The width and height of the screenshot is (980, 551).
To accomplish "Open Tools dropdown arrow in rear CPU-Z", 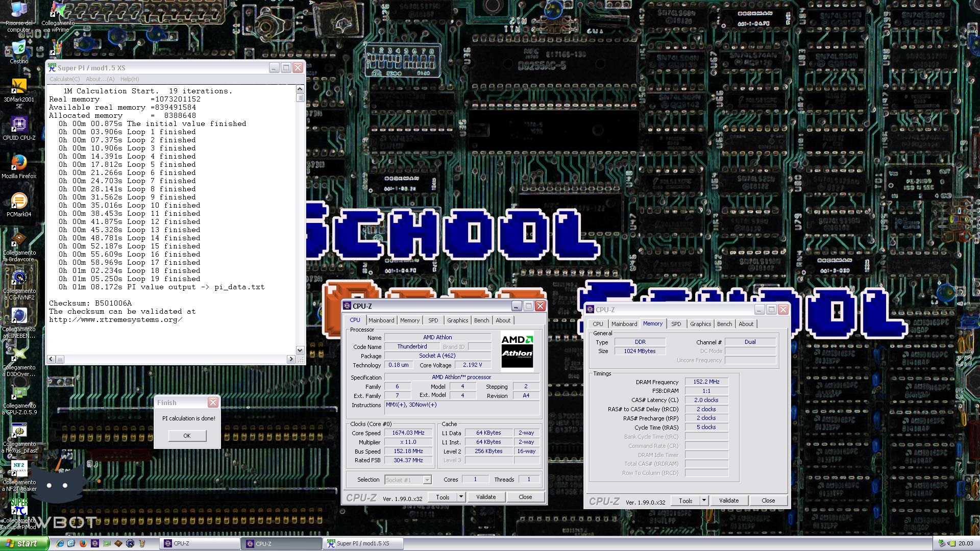I will pos(704,500).
